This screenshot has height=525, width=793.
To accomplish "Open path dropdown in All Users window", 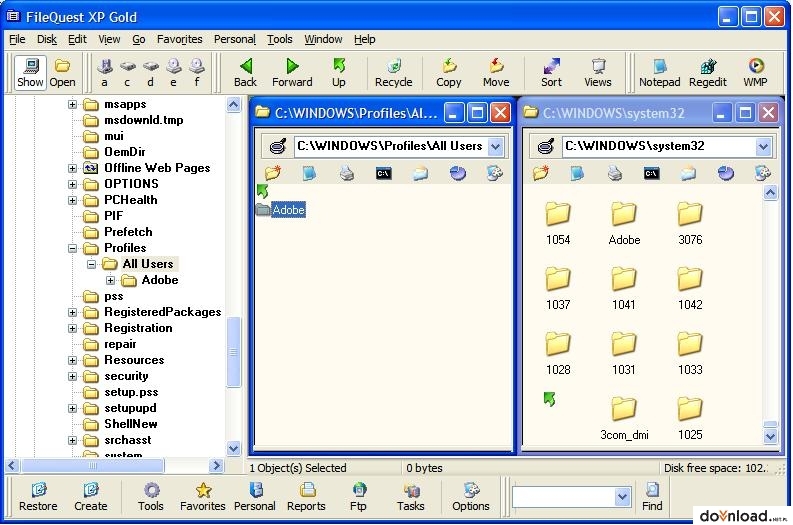I will coord(496,147).
